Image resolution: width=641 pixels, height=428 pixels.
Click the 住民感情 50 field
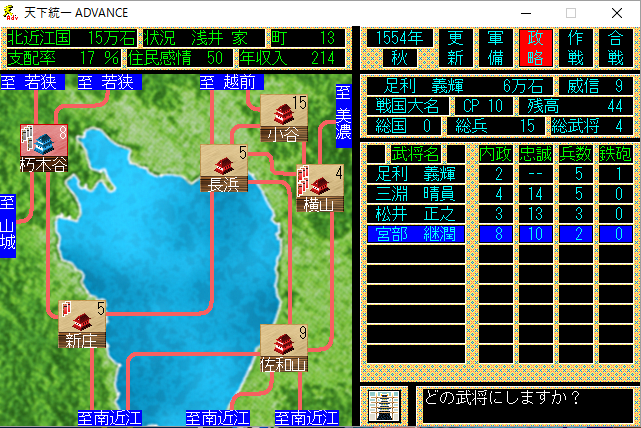click(180, 58)
